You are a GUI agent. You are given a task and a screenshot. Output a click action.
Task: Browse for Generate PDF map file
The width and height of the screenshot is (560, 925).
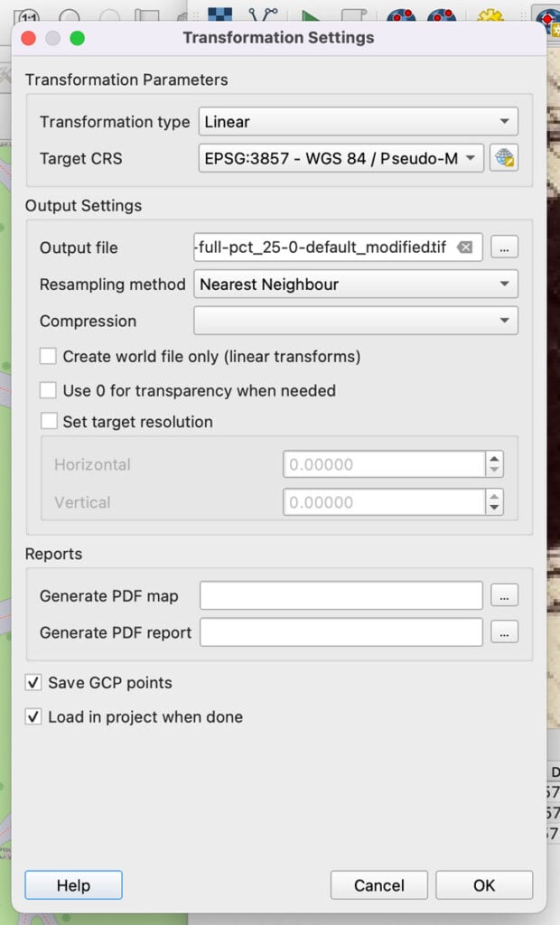505,596
